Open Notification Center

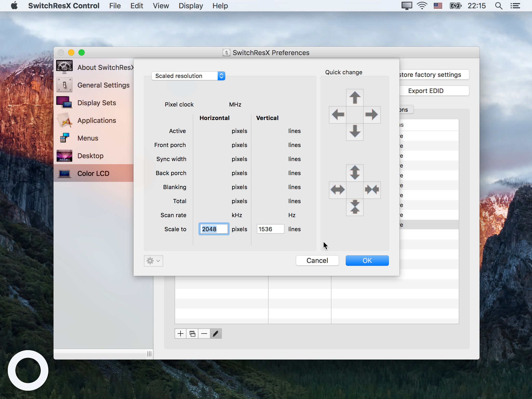[x=515, y=6]
